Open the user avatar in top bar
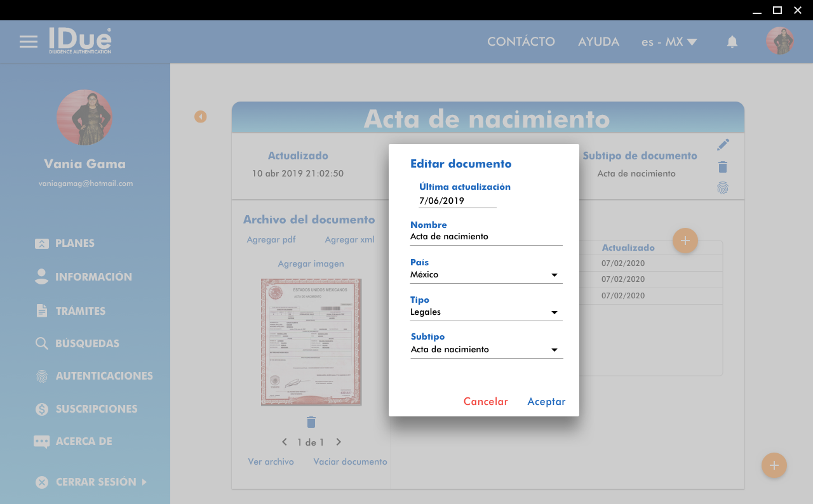The height and width of the screenshot is (504, 813). click(x=779, y=41)
